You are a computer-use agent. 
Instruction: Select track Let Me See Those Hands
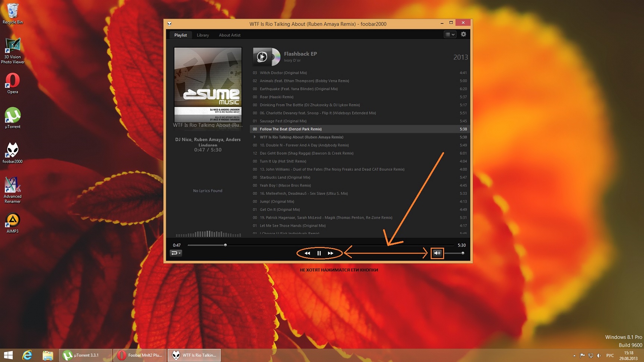[x=360, y=226]
